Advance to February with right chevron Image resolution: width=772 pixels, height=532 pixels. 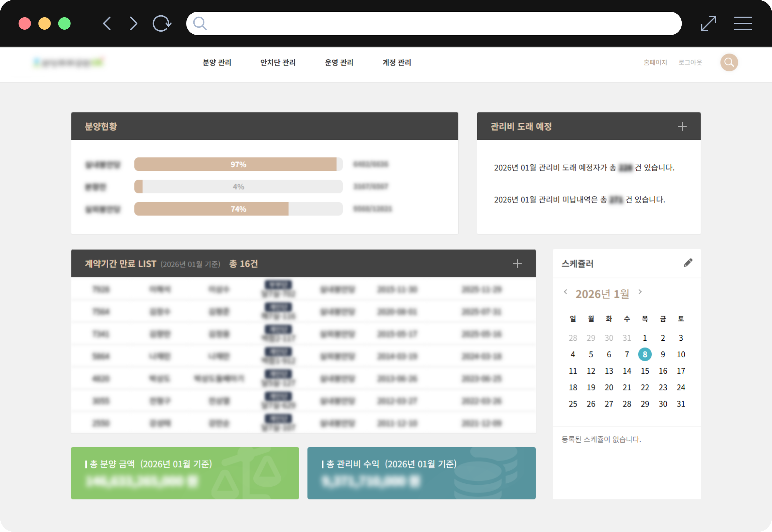pos(640,292)
